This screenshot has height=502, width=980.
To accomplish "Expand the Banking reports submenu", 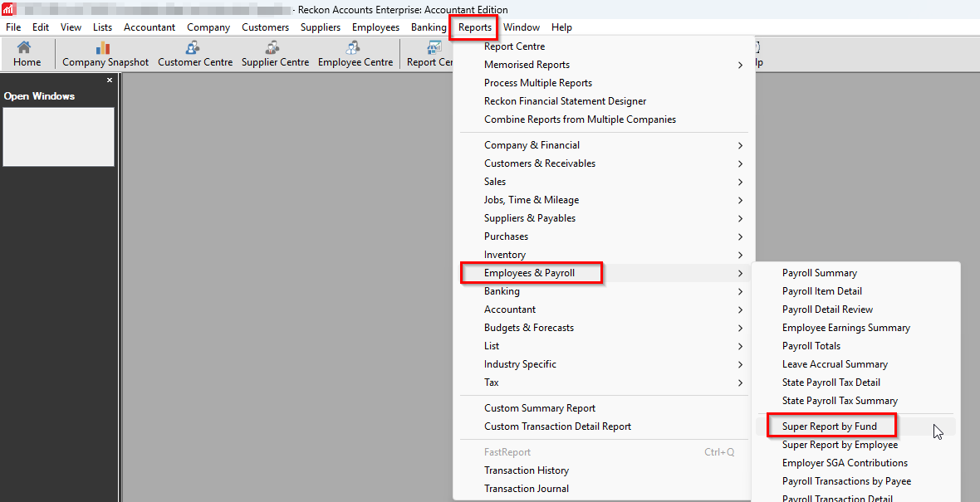I will coord(604,291).
